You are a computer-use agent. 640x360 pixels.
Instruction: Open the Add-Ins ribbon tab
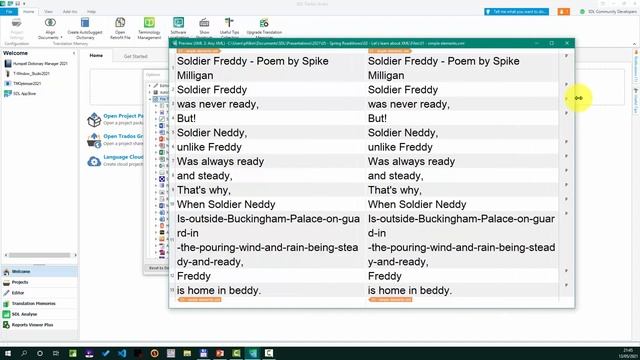[70, 11]
